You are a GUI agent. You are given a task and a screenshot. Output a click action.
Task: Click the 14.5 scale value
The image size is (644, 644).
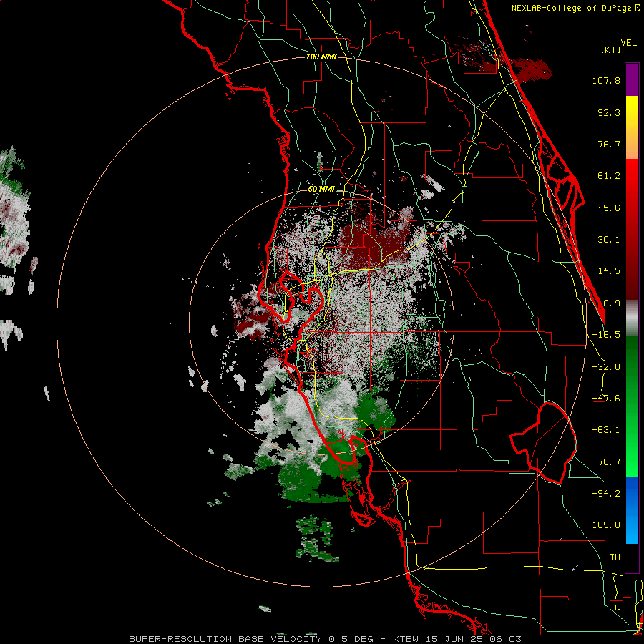[609, 271]
